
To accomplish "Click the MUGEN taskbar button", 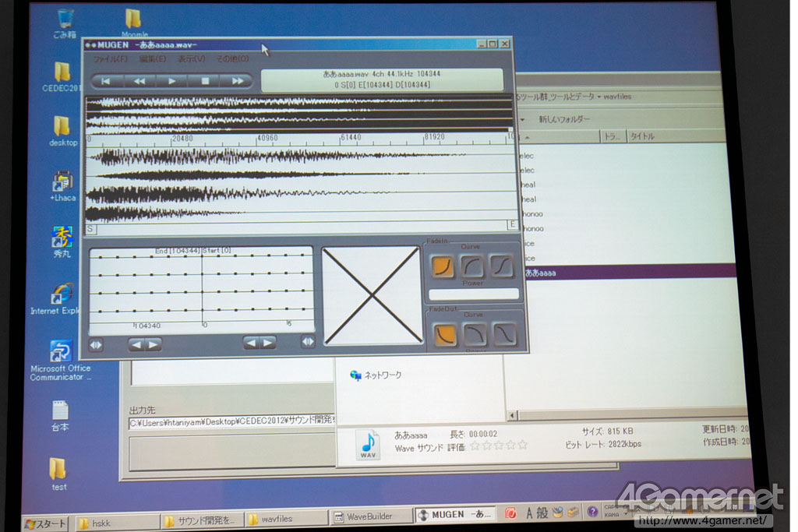I will click(x=456, y=515).
